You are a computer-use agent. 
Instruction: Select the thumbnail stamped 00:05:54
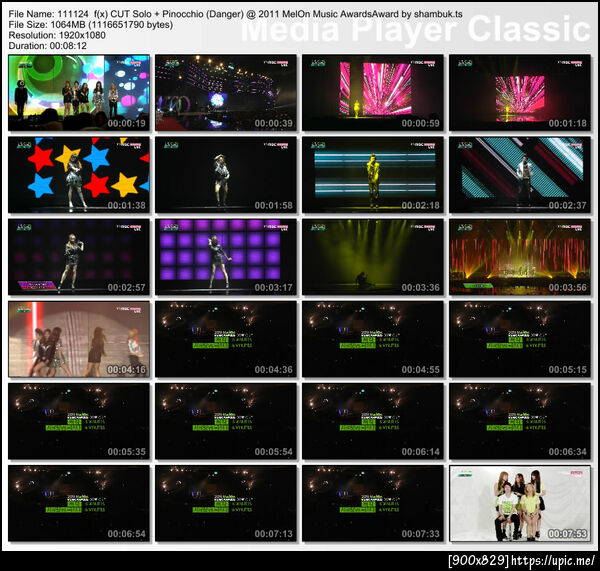(226, 421)
